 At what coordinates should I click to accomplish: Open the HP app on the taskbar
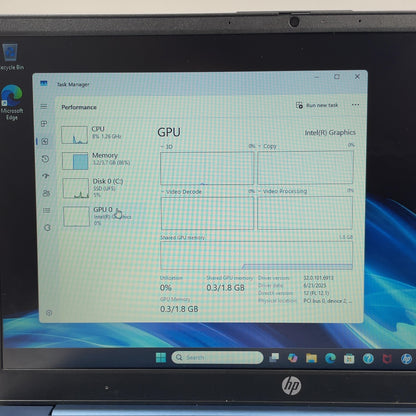(x=406, y=359)
